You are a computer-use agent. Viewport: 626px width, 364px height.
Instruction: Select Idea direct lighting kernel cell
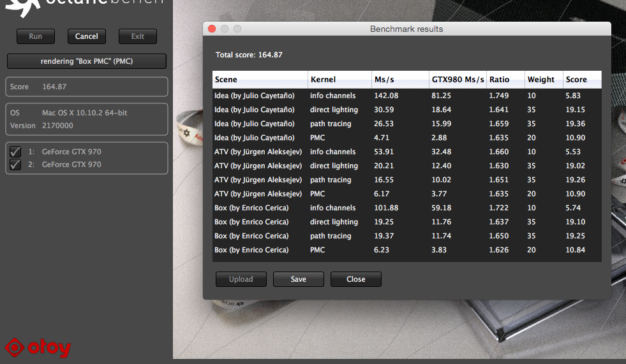pos(334,110)
